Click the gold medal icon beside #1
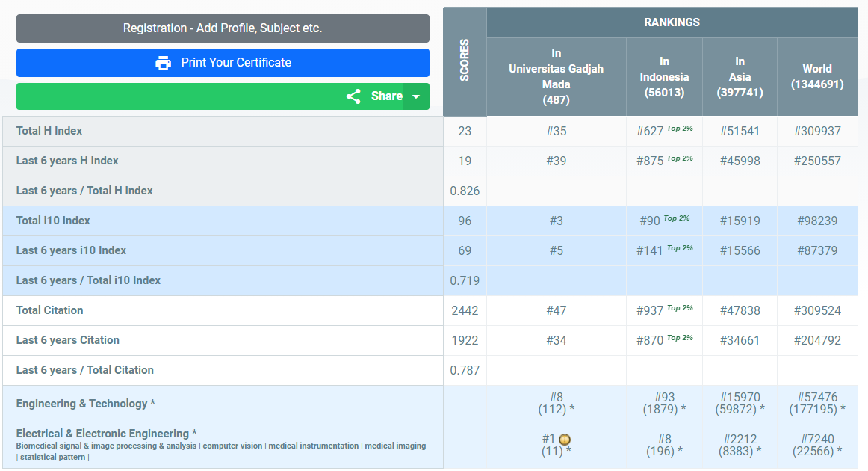 pyautogui.click(x=565, y=440)
